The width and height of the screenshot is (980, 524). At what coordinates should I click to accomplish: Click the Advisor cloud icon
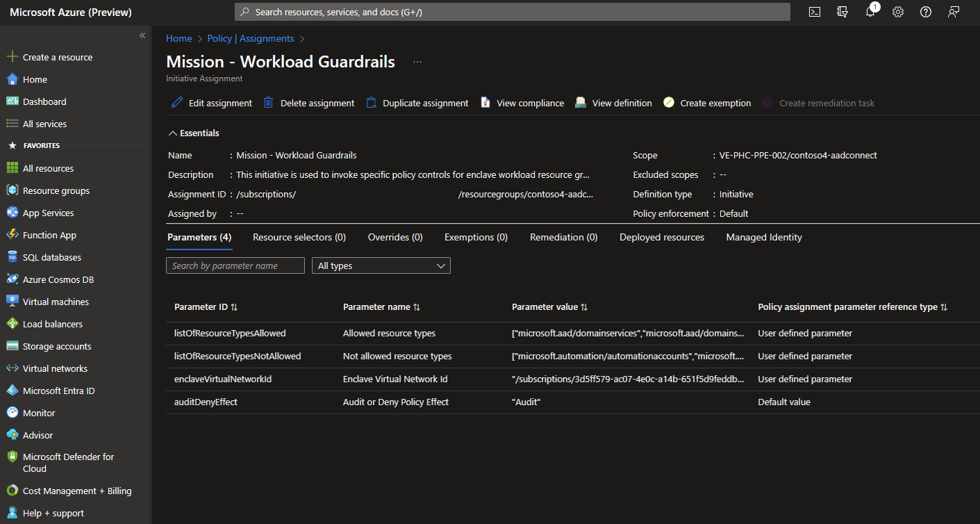[x=12, y=435]
